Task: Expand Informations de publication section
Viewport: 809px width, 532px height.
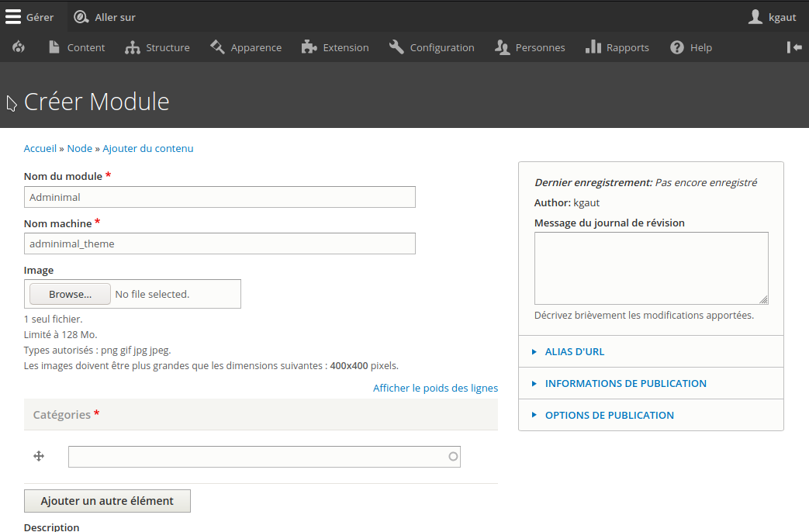Action: pyautogui.click(x=625, y=383)
